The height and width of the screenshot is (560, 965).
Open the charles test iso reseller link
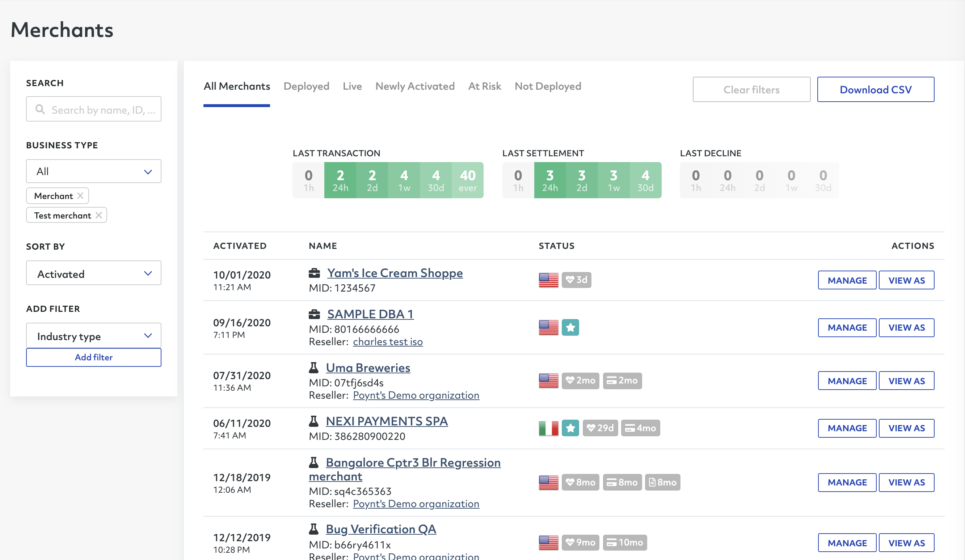click(x=388, y=341)
